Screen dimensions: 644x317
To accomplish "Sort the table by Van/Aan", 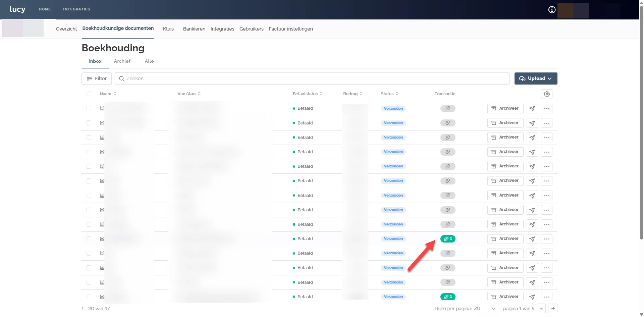I will [x=189, y=94].
